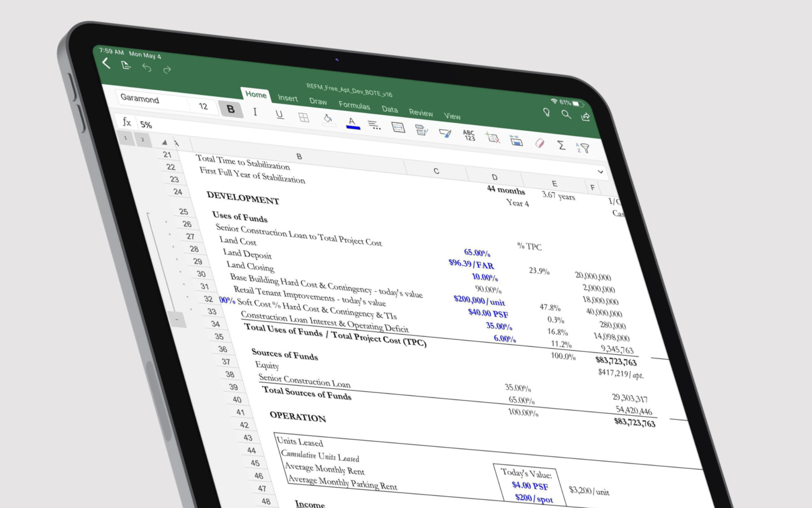Click the column width format icon
This screenshot has width=812, height=508.
coord(516,140)
